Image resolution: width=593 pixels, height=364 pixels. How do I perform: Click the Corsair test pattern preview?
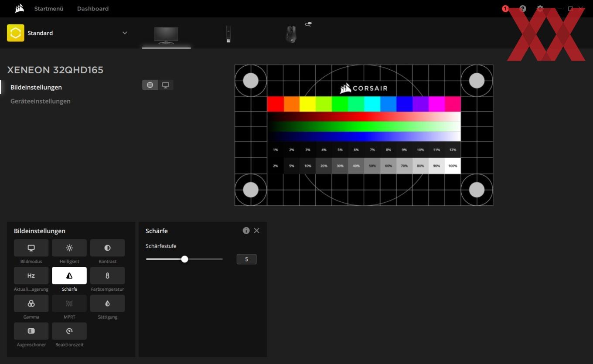click(364, 135)
